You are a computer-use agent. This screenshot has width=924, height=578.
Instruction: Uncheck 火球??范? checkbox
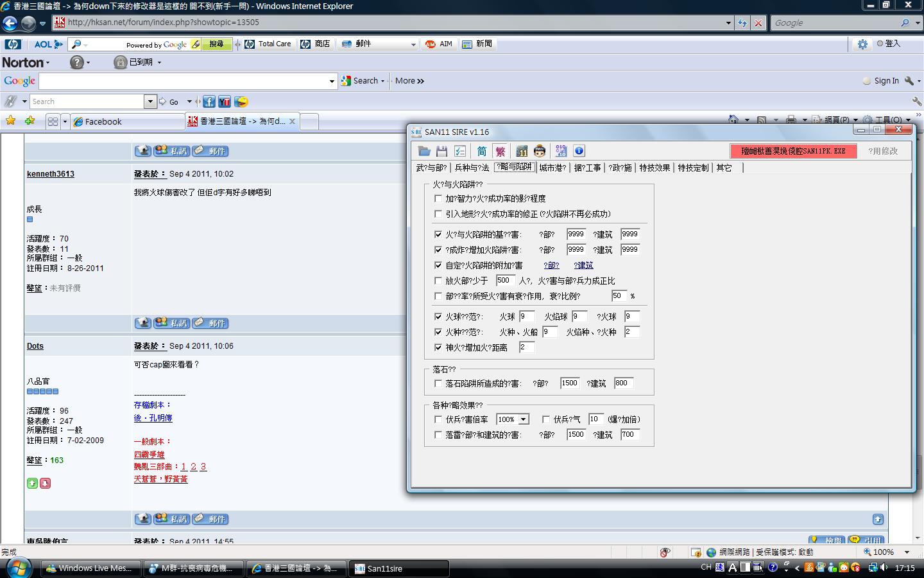438,317
